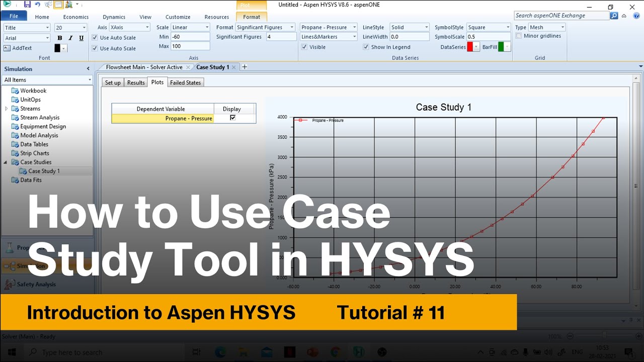Click the Strip Charts folder icon
The image size is (644, 362).
click(x=15, y=153)
